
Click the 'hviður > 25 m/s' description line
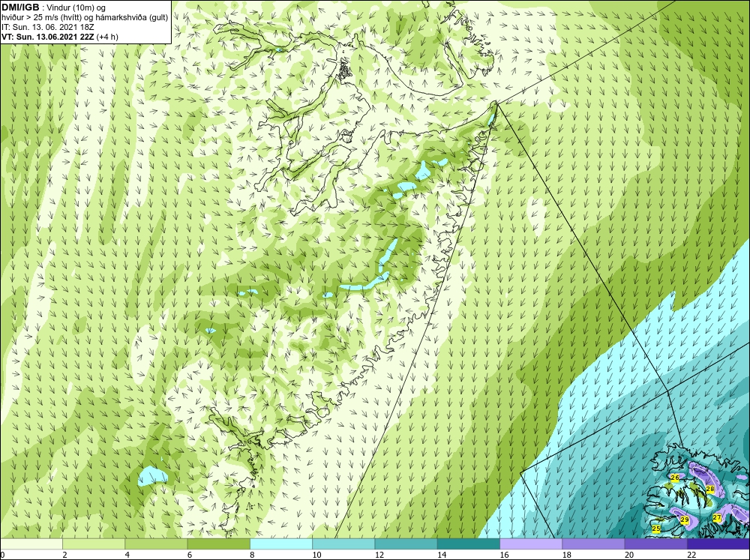click(84, 17)
